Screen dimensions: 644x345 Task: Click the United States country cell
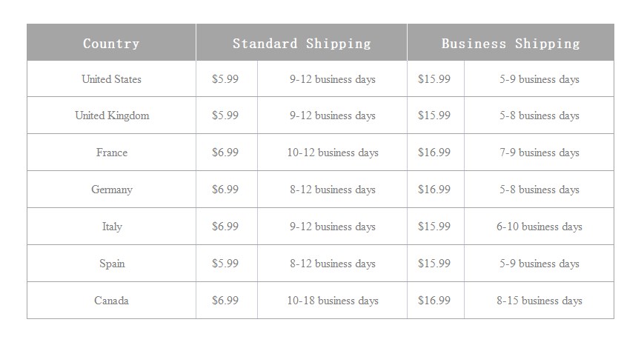click(111, 78)
